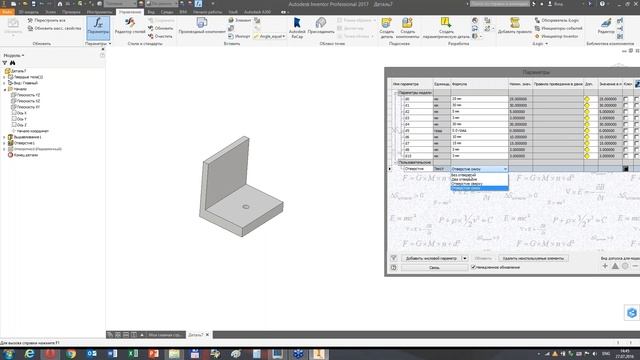Click the binoculars search icon in browser
The height and width of the screenshot is (360, 640).
pyautogui.click(x=13, y=63)
